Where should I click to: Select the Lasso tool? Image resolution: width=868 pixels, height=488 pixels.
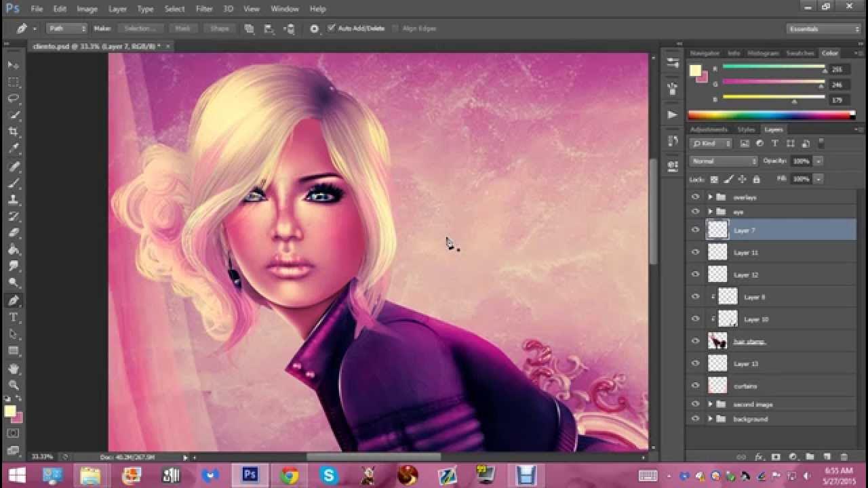pos(13,98)
